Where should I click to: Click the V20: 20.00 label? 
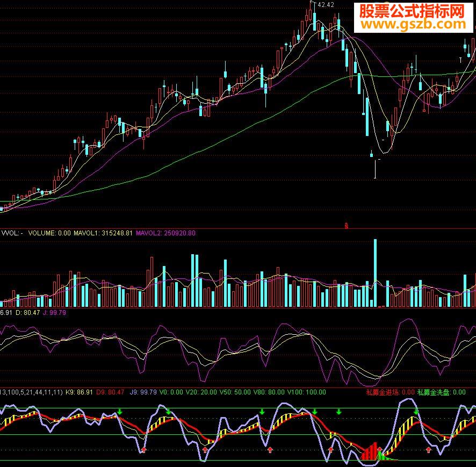(x=201, y=392)
